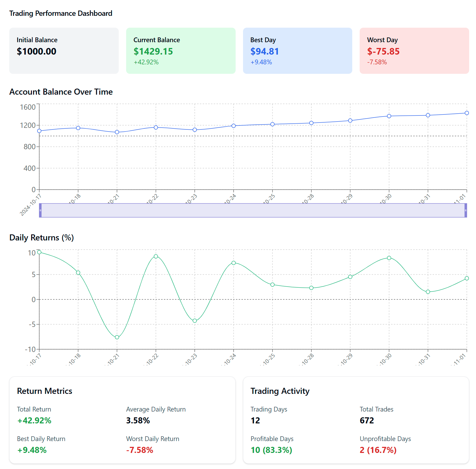Click the Account Balance Over Time heading
Viewport: 476px width, 469px height.
(61, 92)
